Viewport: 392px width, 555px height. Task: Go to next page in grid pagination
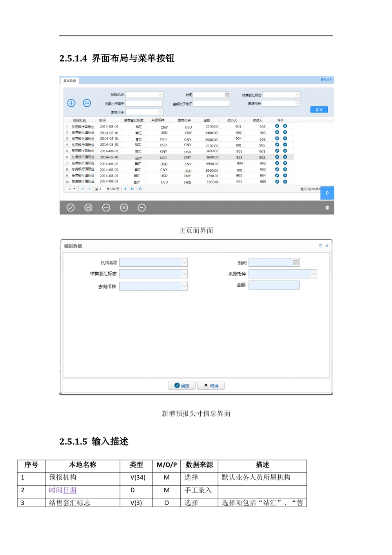(125, 189)
